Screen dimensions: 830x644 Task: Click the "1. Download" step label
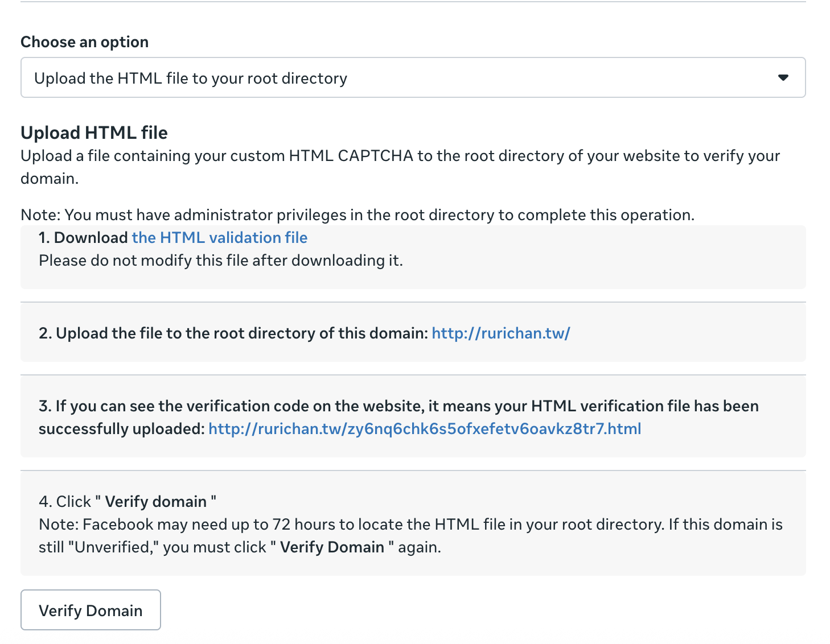point(83,238)
